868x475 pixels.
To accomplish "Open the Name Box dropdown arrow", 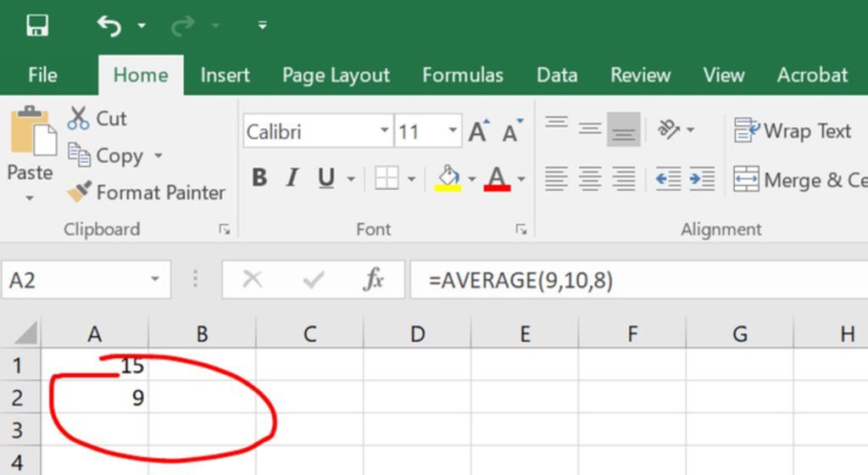I will coord(154,279).
